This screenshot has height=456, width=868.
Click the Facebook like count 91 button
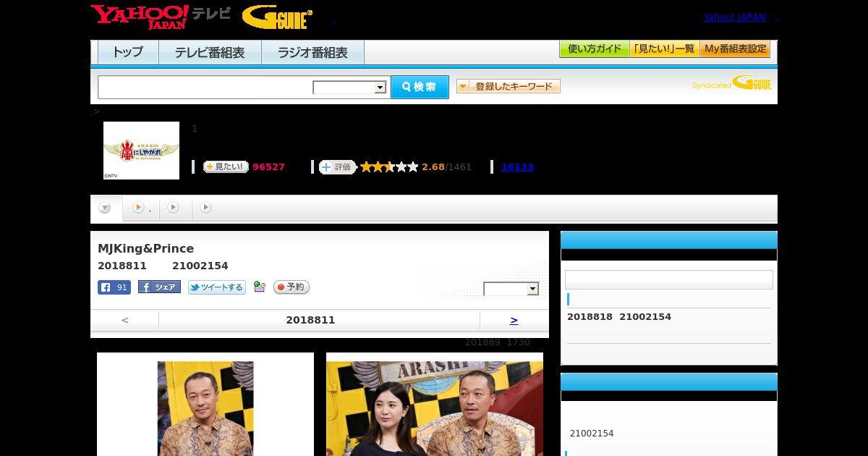click(114, 287)
